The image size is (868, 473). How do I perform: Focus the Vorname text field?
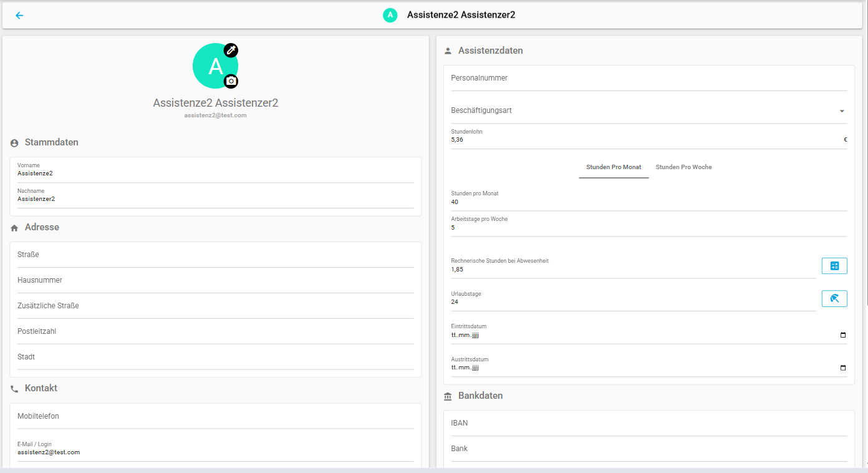click(x=215, y=173)
